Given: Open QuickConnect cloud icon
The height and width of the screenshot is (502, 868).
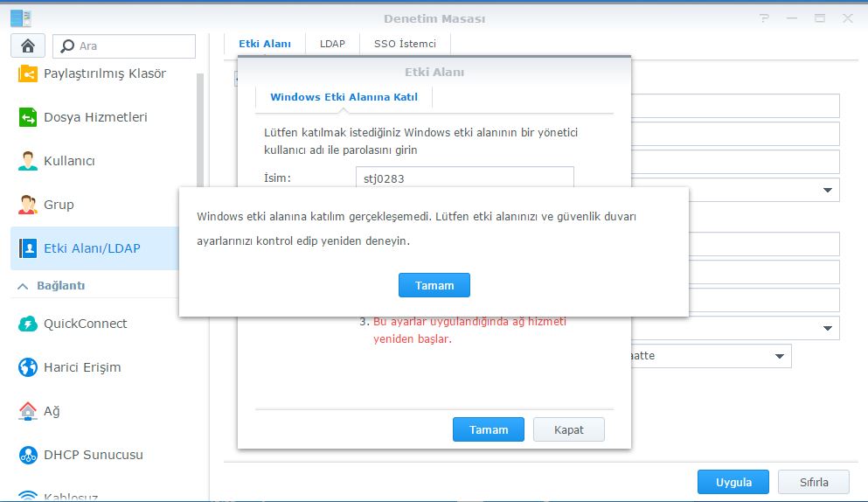Looking at the screenshot, I should click(28, 324).
